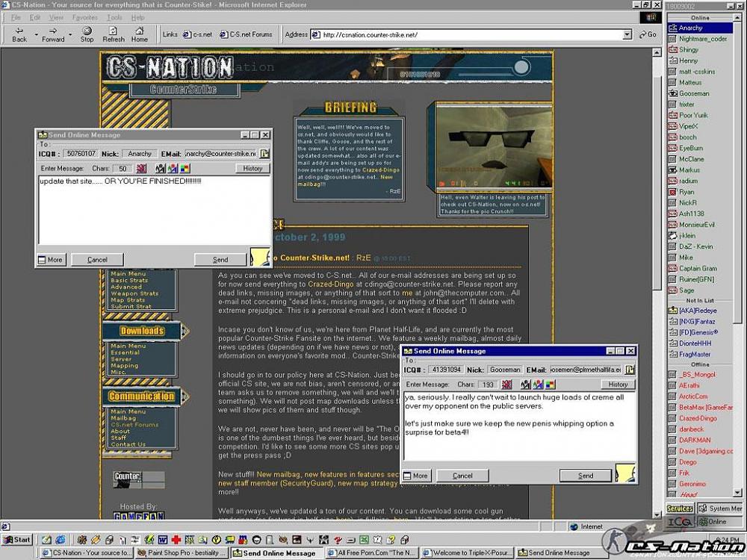Open the Windows Start menu
Screen dimensions: 747x560
[16, 540]
